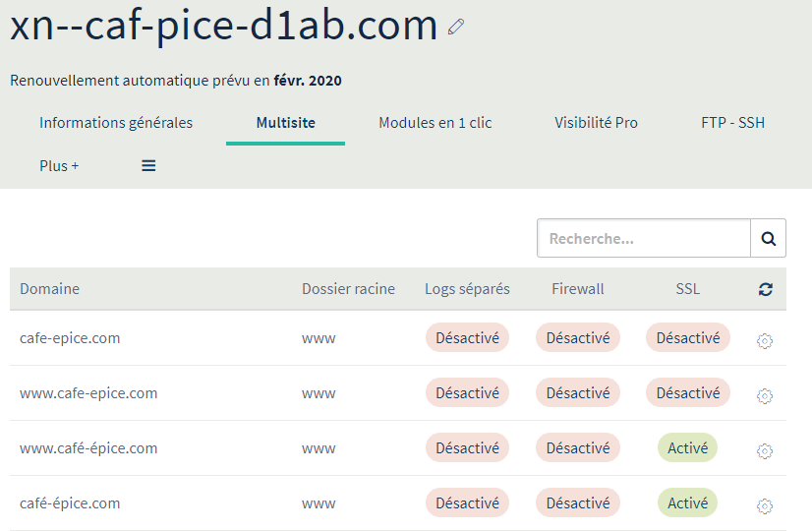
Task: Switch to Informations générales tab
Action: (x=116, y=123)
